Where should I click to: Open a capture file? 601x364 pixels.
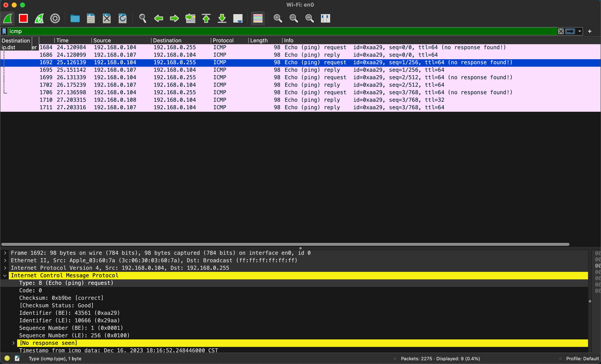(x=75, y=18)
